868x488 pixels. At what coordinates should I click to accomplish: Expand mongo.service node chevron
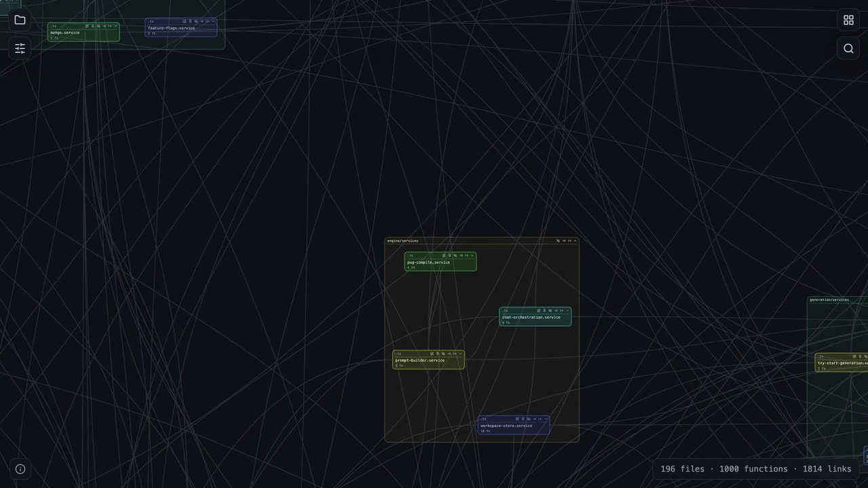click(115, 26)
